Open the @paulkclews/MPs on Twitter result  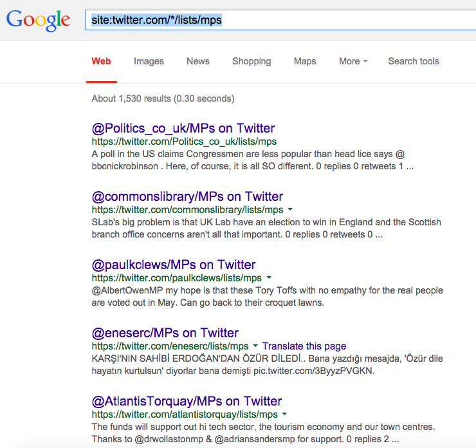click(x=173, y=265)
